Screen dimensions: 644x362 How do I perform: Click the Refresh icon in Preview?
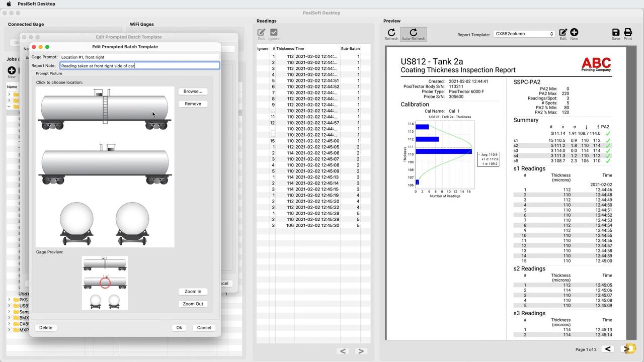point(391,33)
